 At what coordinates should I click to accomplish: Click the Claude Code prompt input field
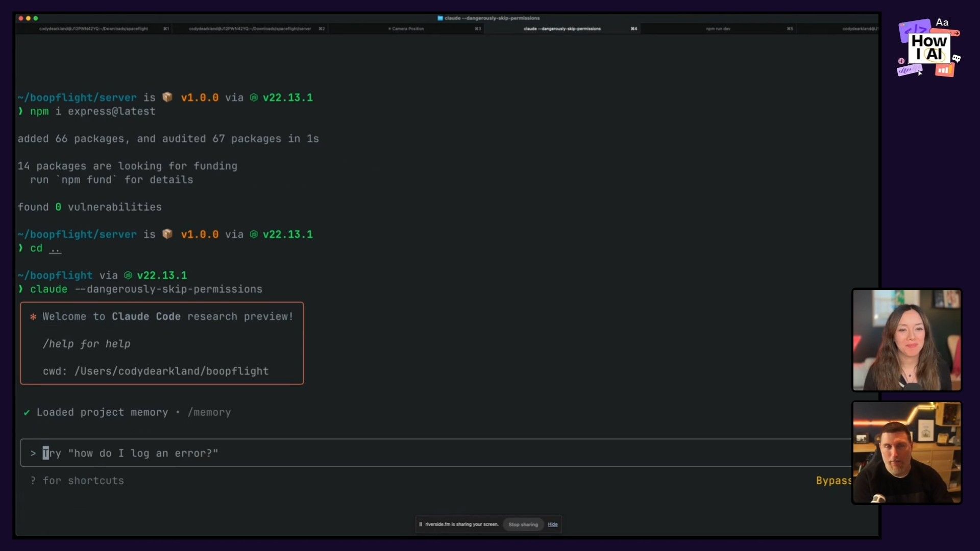coord(436,453)
